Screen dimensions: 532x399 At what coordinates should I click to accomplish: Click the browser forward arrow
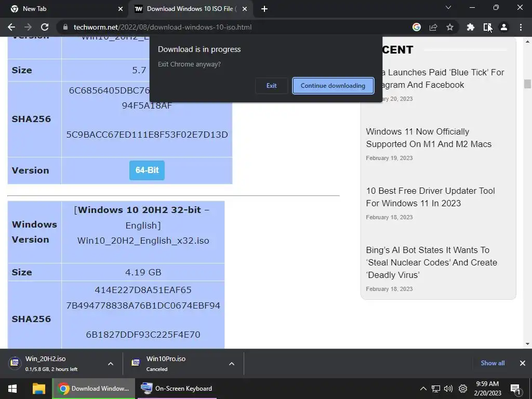[x=28, y=27]
